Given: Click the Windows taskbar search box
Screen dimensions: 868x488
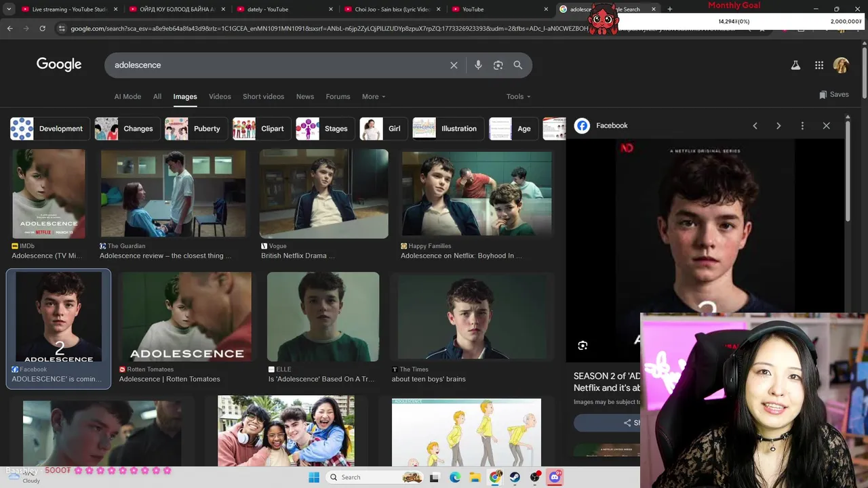Looking at the screenshot, I should (x=375, y=477).
